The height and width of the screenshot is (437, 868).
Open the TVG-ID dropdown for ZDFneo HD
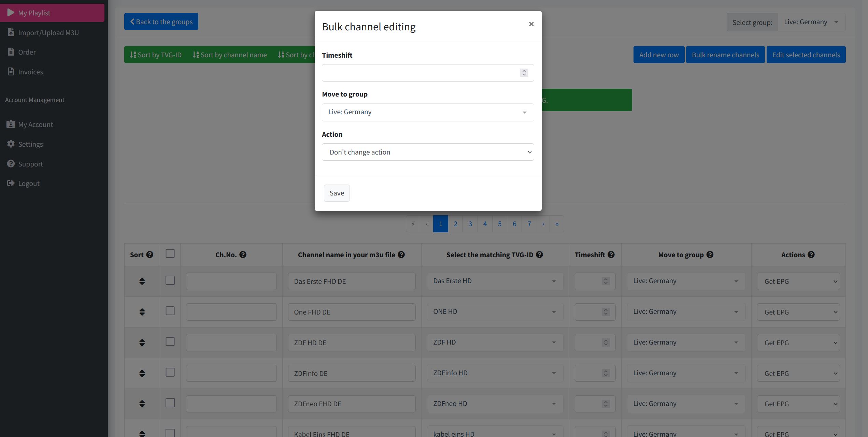494,404
